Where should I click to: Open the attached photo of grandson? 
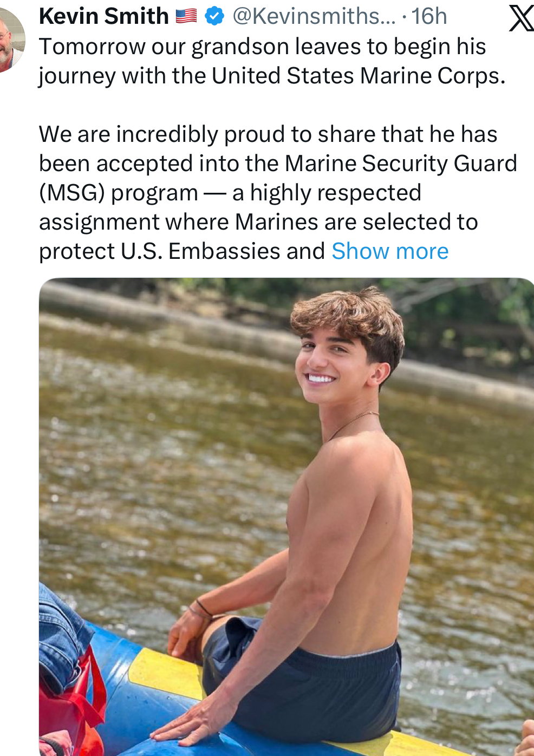(x=286, y=514)
